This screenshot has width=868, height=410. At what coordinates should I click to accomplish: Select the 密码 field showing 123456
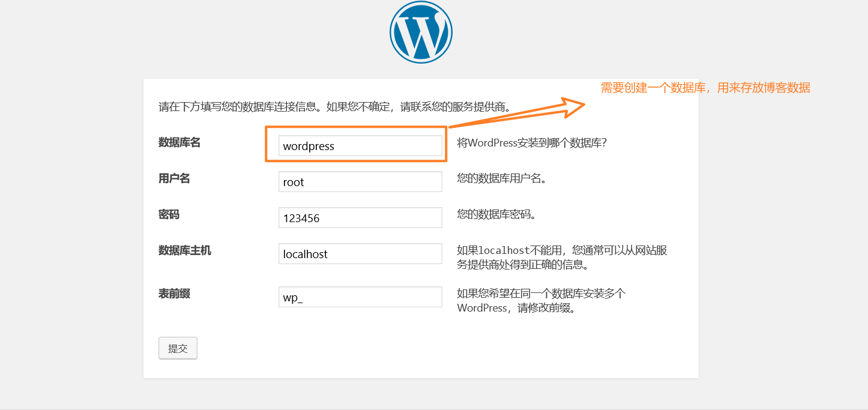(x=360, y=218)
